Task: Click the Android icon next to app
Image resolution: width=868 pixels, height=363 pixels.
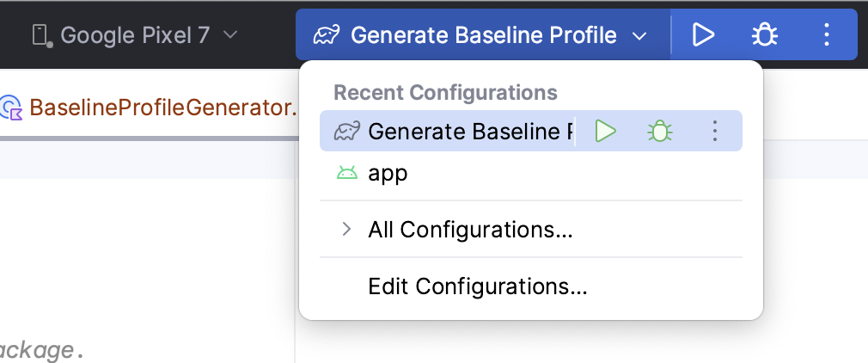Action: pos(347,174)
